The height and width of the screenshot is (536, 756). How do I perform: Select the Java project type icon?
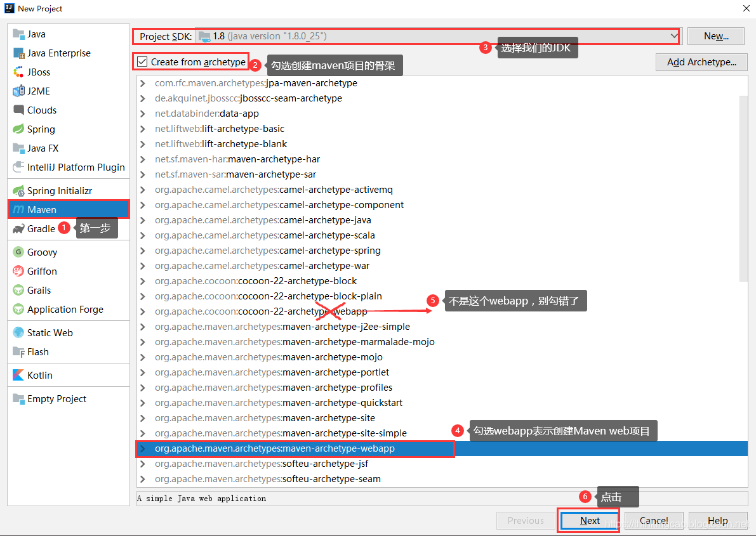pyautogui.click(x=18, y=34)
